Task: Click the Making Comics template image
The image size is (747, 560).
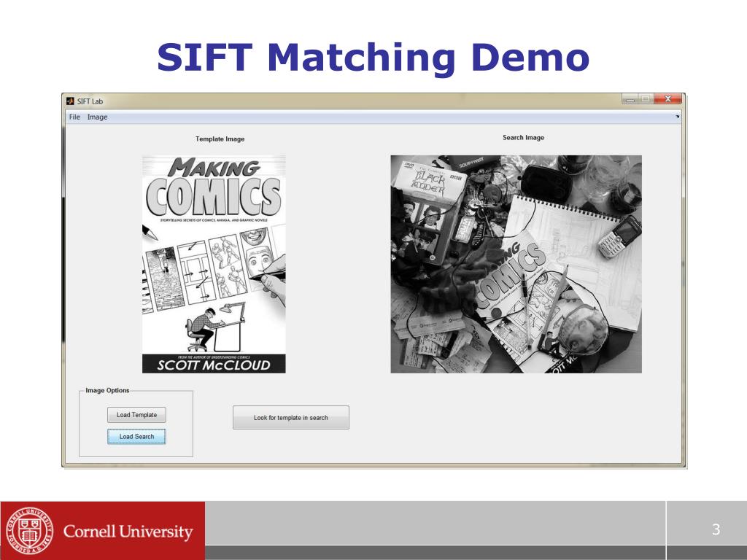Action: pos(214,264)
